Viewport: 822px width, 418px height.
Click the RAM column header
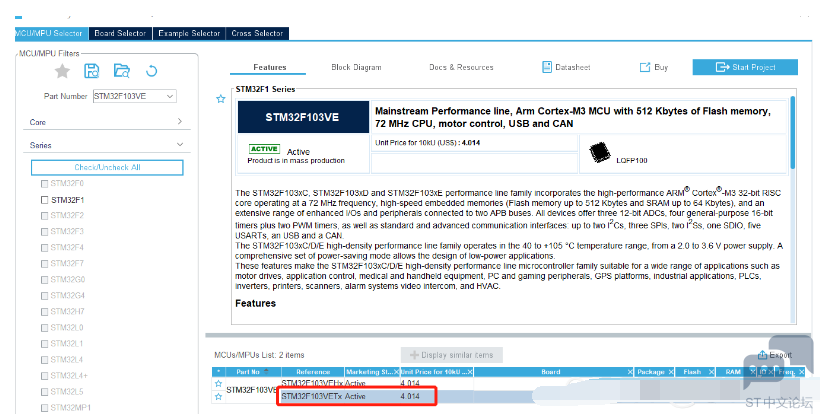coord(733,372)
